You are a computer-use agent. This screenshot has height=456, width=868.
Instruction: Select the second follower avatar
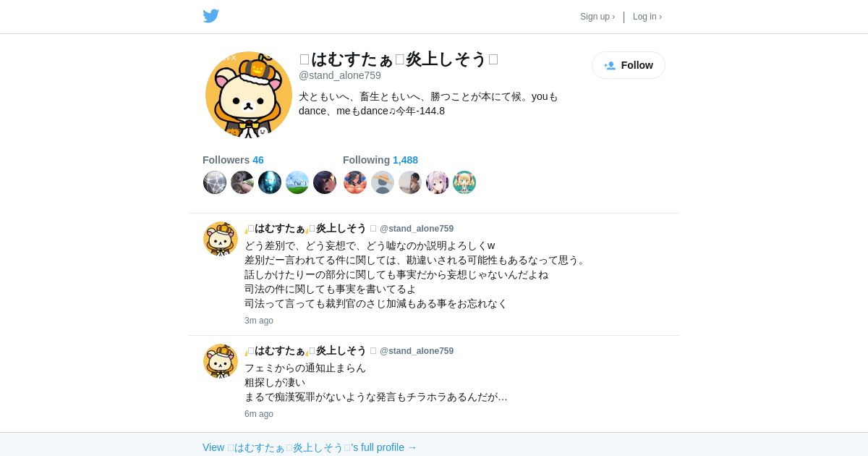242,182
